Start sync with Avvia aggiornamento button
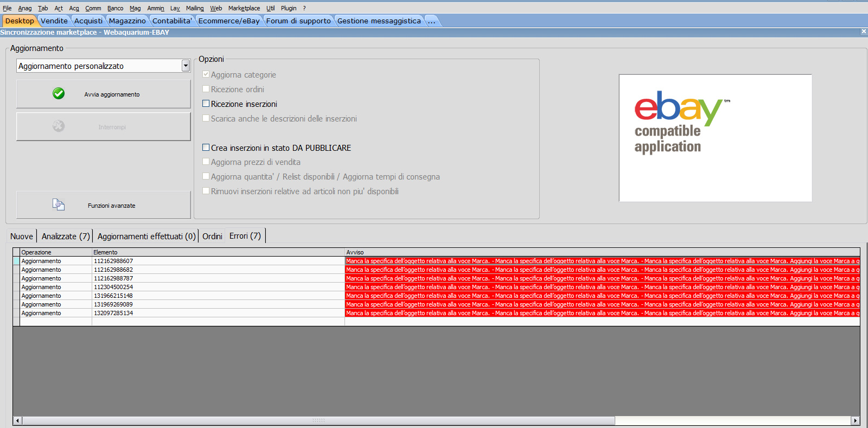Screen dimensions: 868x428 click(x=104, y=94)
